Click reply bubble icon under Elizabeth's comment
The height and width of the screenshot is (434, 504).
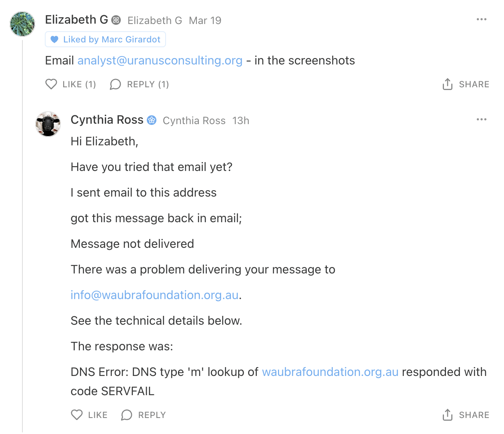pos(116,84)
